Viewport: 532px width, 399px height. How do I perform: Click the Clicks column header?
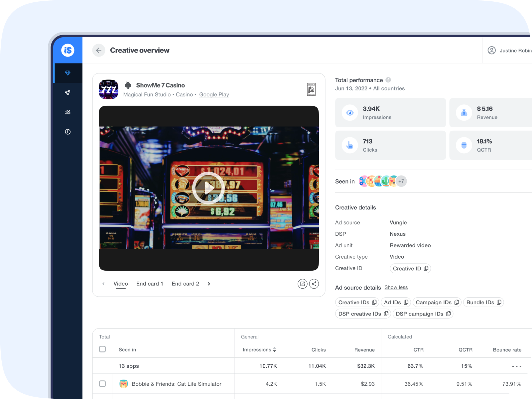319,350
